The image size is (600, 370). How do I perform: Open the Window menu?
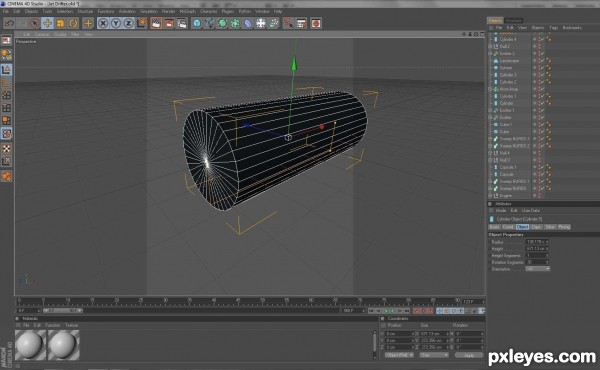[262, 11]
